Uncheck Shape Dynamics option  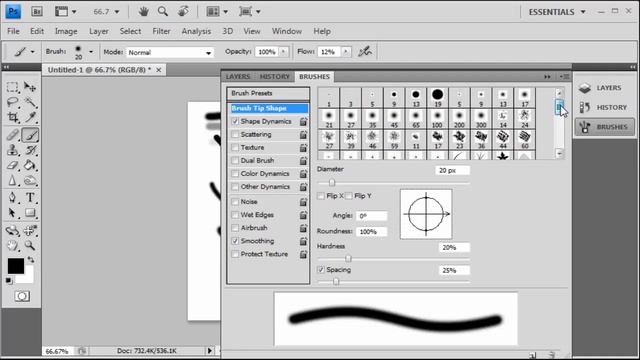(x=235, y=121)
